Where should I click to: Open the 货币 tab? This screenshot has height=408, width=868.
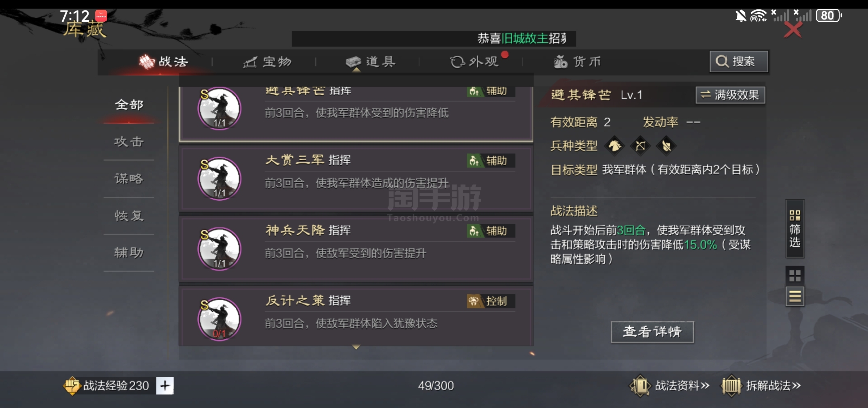(577, 62)
